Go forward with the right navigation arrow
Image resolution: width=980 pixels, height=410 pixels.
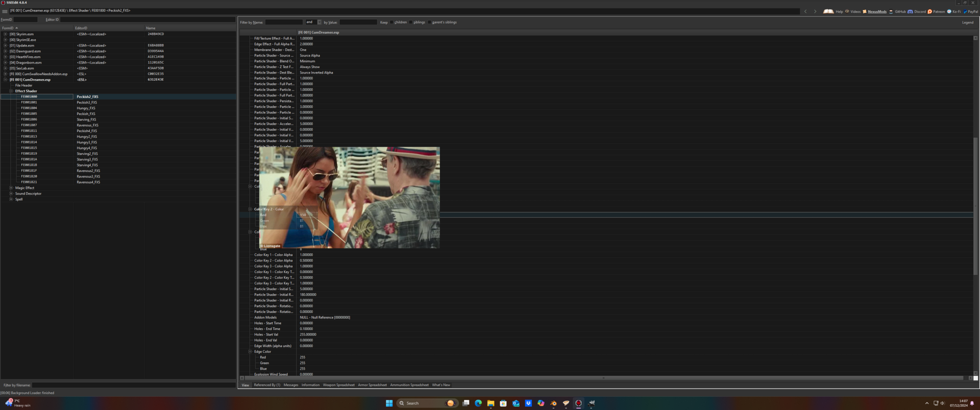(x=815, y=11)
